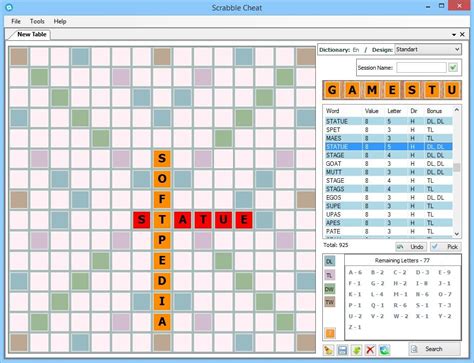The height and width of the screenshot is (363, 474).
Task: Select the UPAS row in word list
Action: click(389, 214)
